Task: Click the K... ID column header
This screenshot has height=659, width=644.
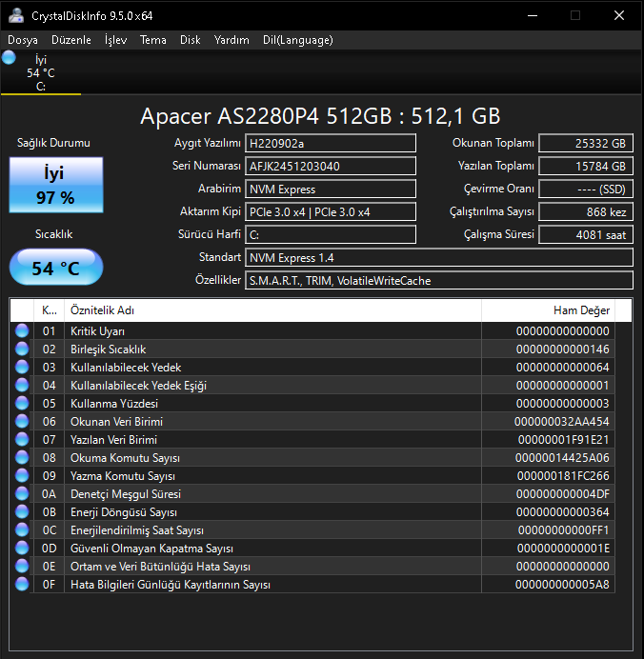Action: tap(50, 310)
